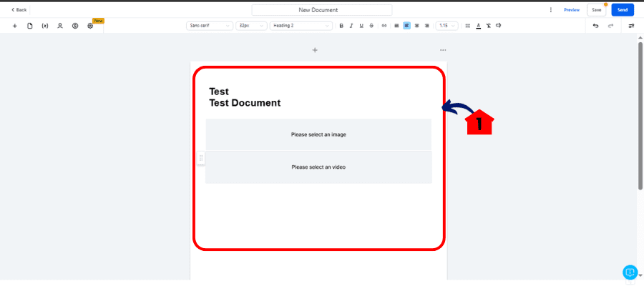Open the sliders settings panel icon
The height and width of the screenshot is (286, 644).
tap(631, 26)
